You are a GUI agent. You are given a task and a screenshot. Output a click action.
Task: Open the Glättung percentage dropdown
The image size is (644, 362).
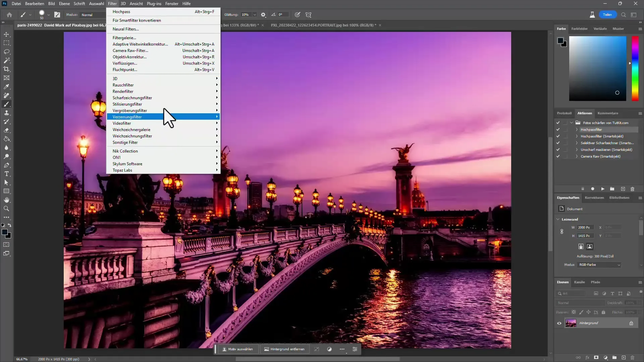click(x=255, y=15)
